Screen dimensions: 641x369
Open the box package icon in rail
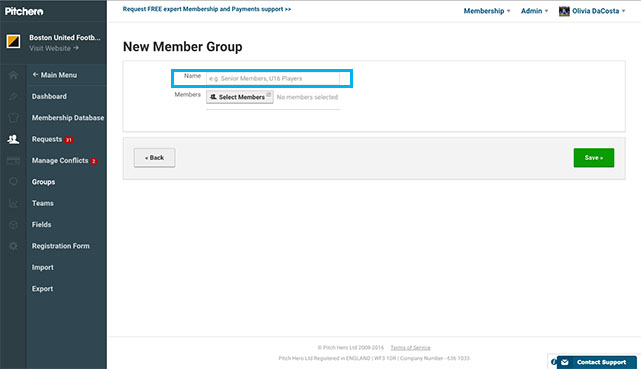tap(13, 225)
